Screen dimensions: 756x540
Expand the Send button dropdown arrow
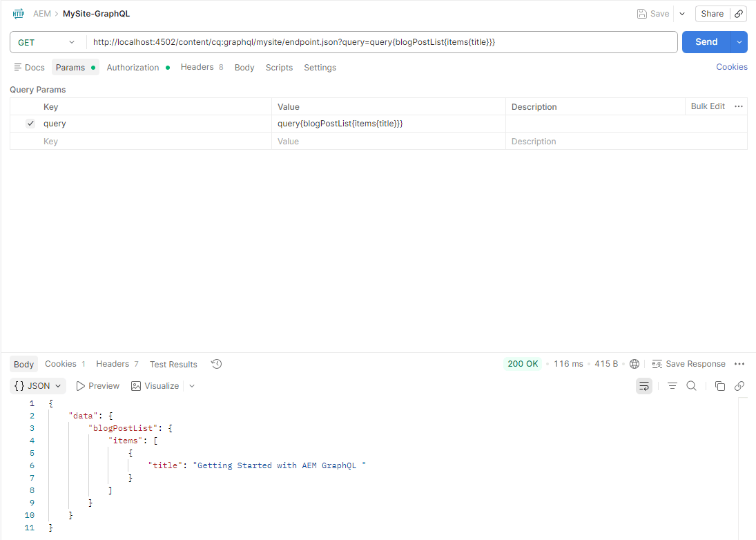point(739,42)
